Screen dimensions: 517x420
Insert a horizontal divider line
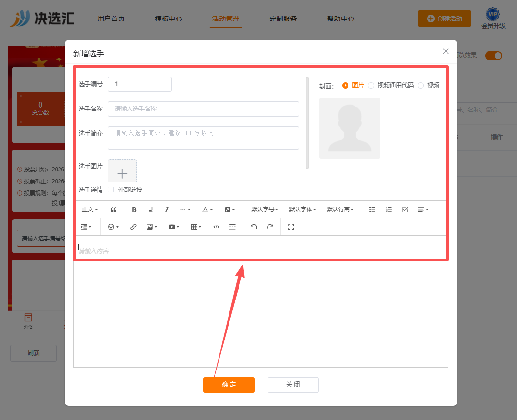tap(232, 227)
